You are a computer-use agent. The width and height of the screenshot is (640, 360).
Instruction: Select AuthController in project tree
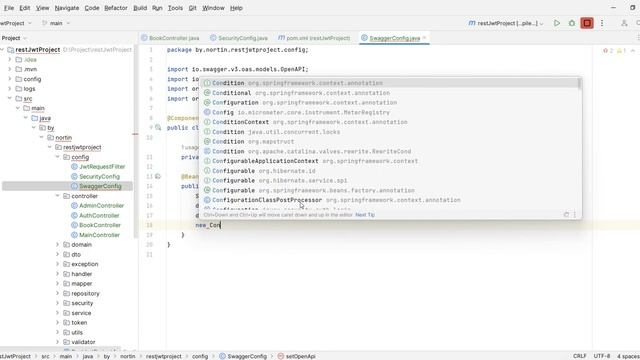coord(99,216)
